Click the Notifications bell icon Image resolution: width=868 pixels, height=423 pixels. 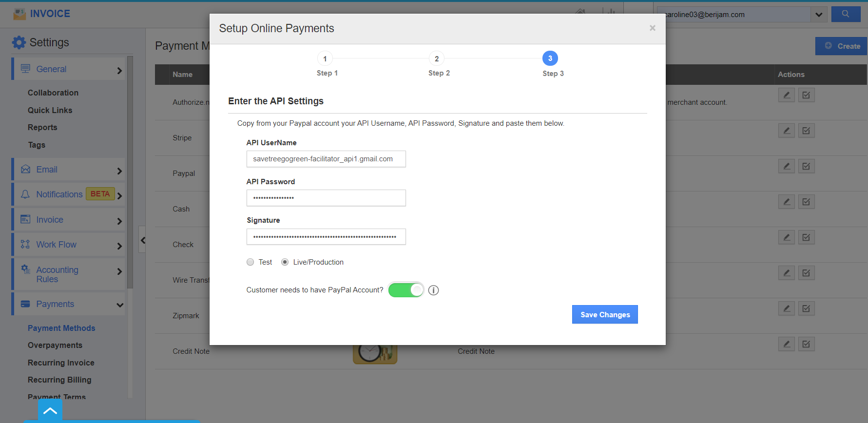pyautogui.click(x=25, y=194)
